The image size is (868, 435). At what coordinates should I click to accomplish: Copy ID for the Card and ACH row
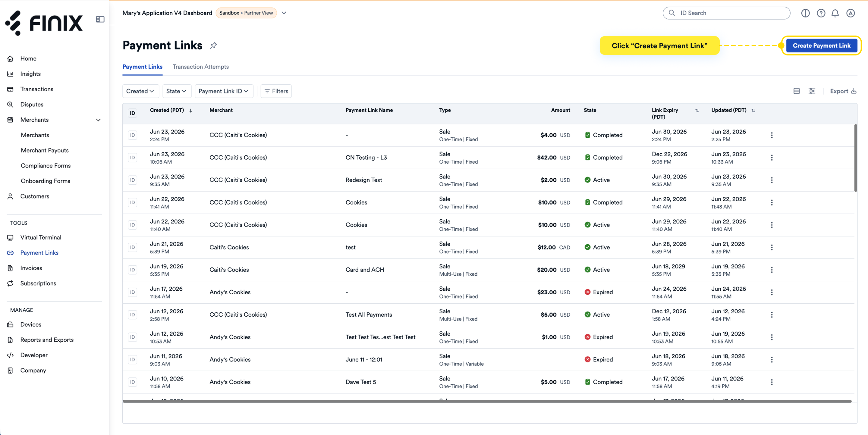tap(132, 270)
